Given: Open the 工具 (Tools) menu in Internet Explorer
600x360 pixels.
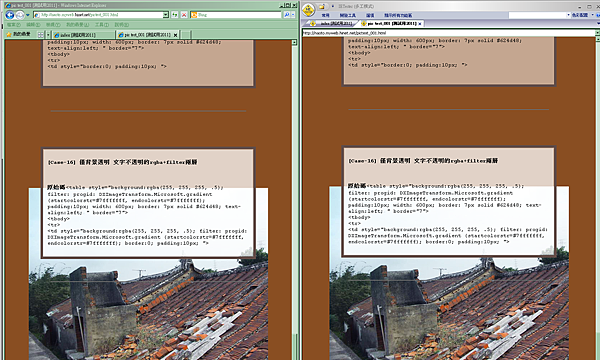Looking at the screenshot, I should point(102,24).
